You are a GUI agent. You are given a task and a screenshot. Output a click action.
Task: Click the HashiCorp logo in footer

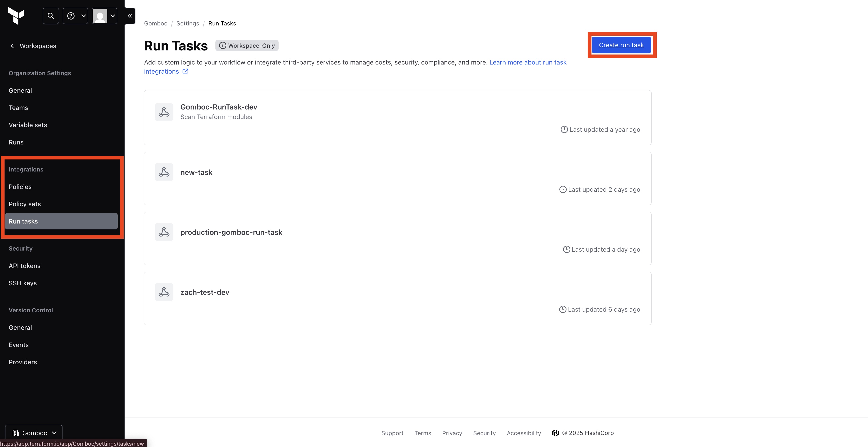coord(555,433)
